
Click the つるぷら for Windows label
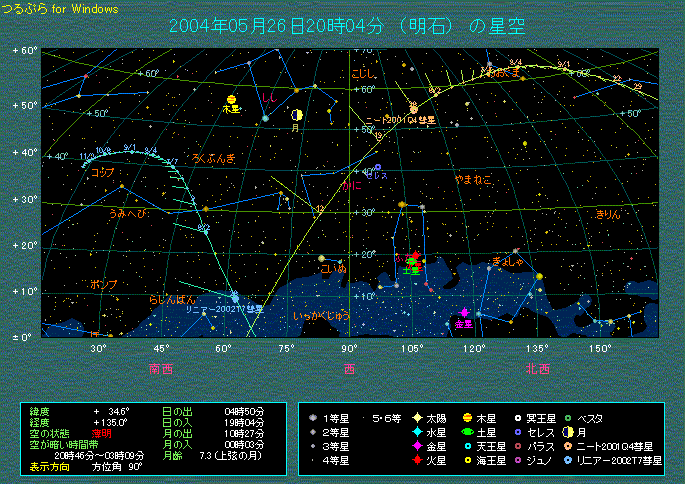click(60, 8)
